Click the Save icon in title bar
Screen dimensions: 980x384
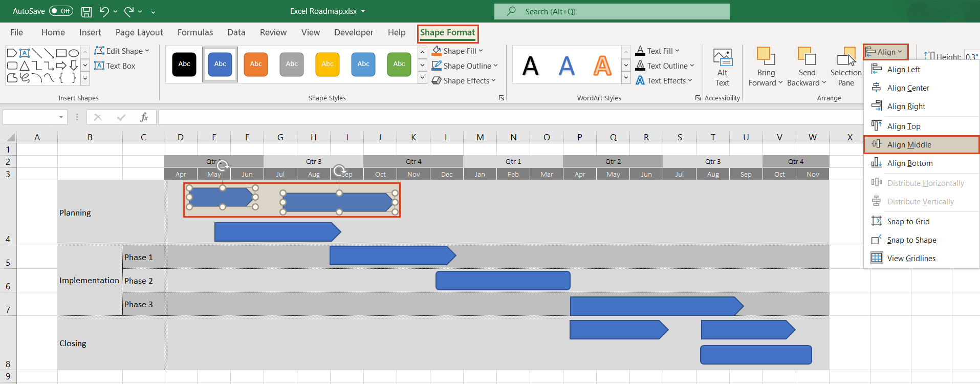[86, 11]
